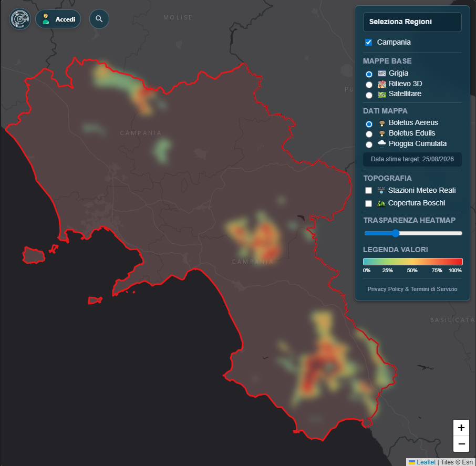Screen dimensions: 476x466
Task: Click the Capri island on map
Action: click(95, 300)
